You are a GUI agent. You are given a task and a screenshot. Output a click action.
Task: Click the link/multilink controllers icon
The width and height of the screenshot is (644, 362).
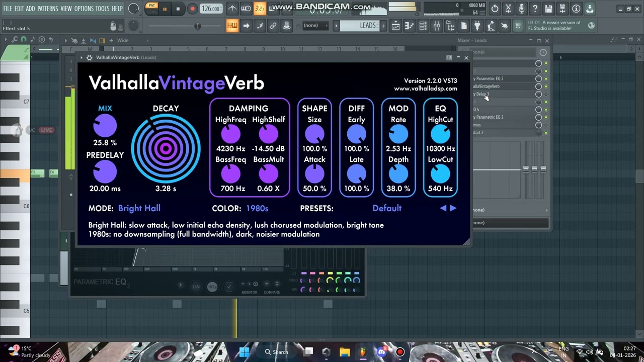273,26
